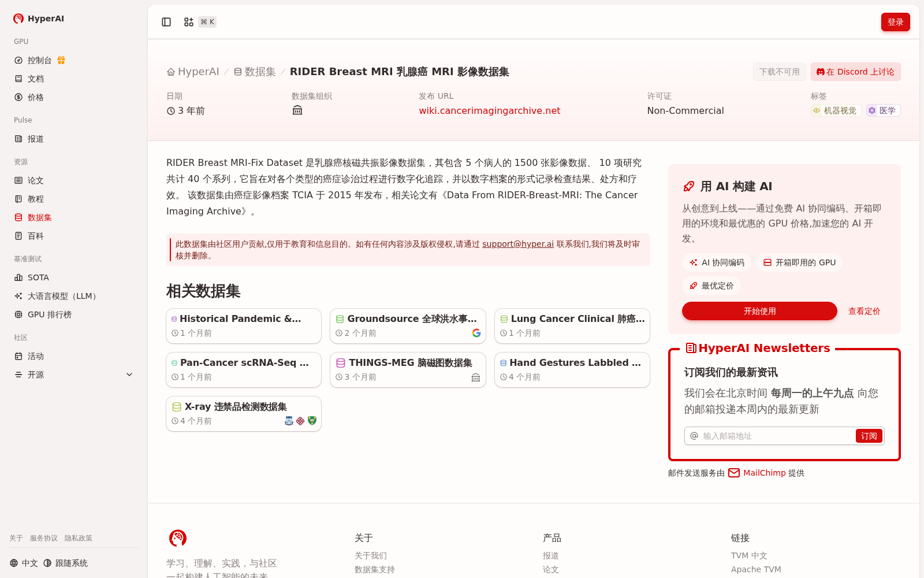Go to HyperAI home breadcrumb

click(193, 72)
